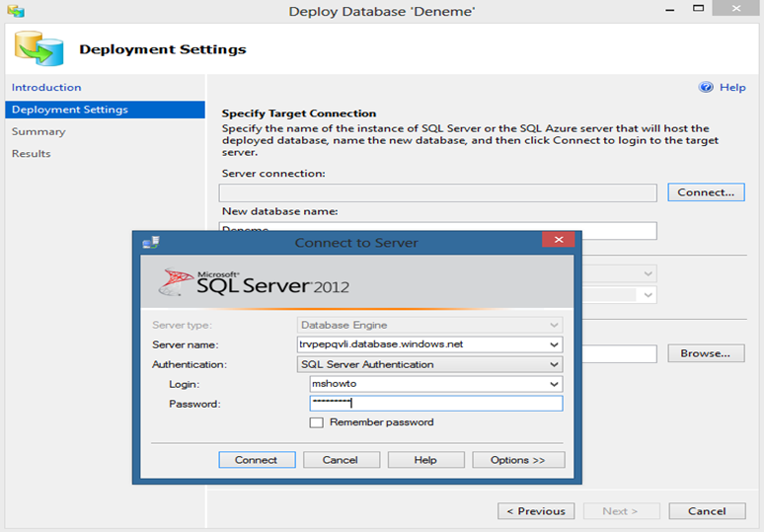Viewport: 764px width, 532px height.
Task: Click the New database name: label
Action: 279,211
